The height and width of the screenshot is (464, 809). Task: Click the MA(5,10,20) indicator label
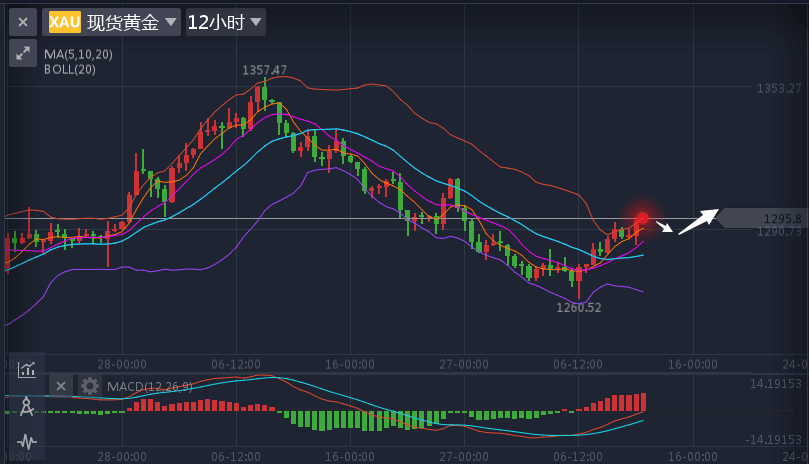[78, 54]
